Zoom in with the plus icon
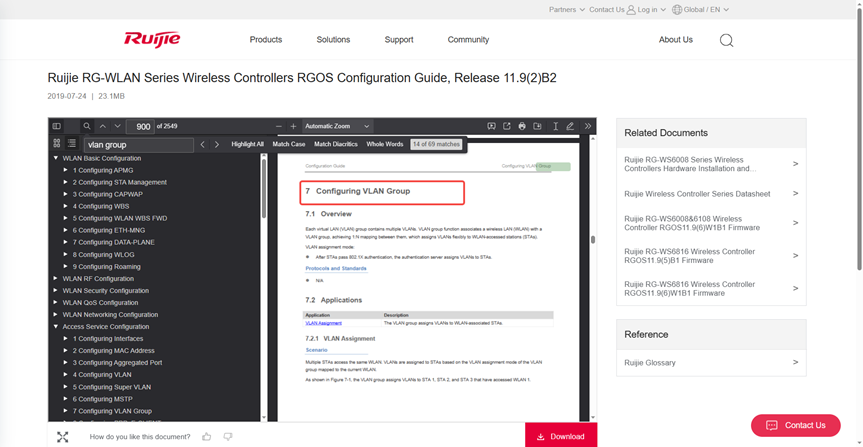This screenshot has height=447, width=863. point(293,126)
